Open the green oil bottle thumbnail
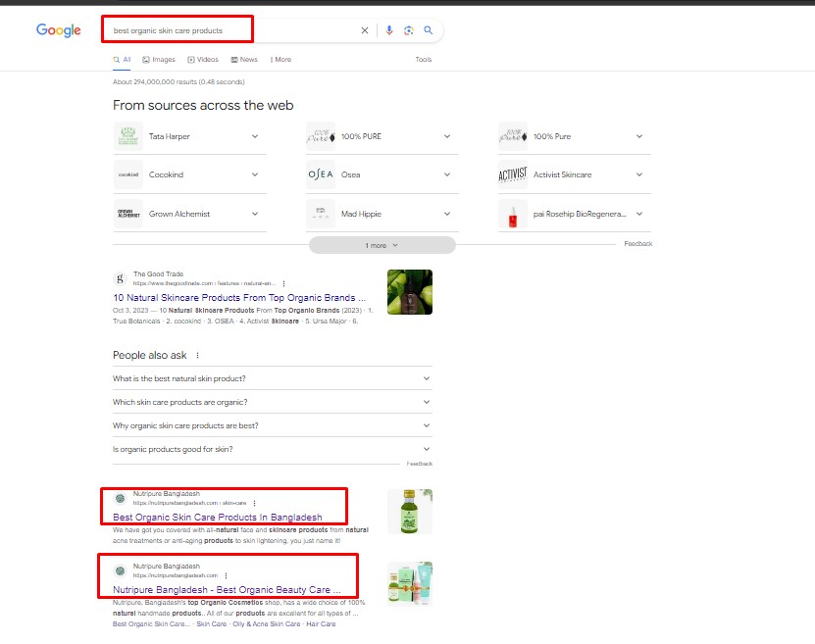Screen dimensions: 815x644 [x=410, y=512]
